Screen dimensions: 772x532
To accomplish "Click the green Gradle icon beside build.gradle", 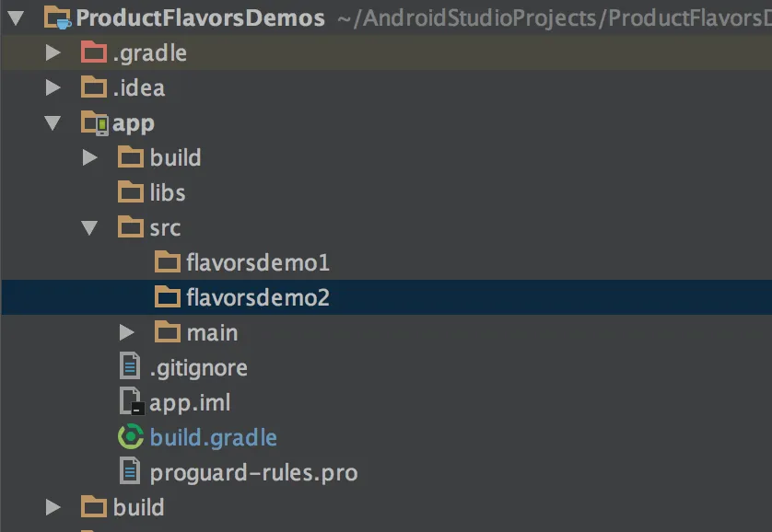I will 132,437.
